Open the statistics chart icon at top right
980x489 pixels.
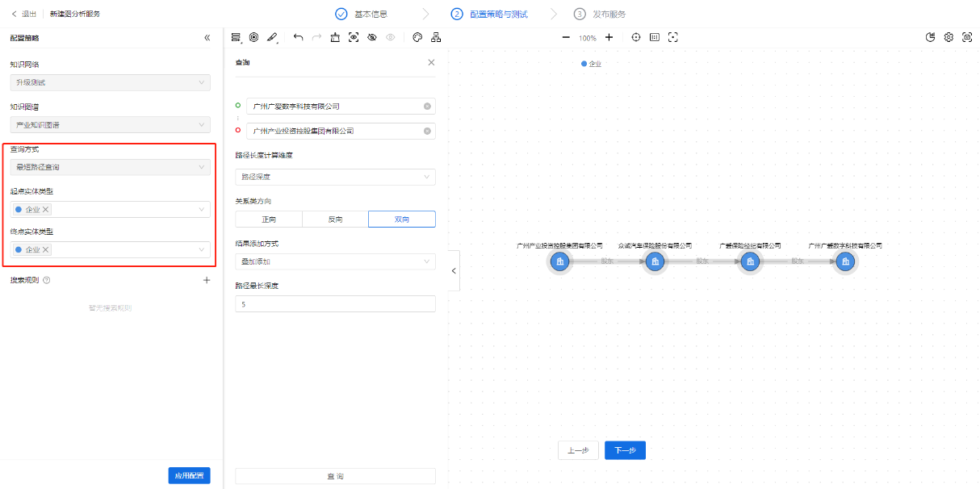930,37
